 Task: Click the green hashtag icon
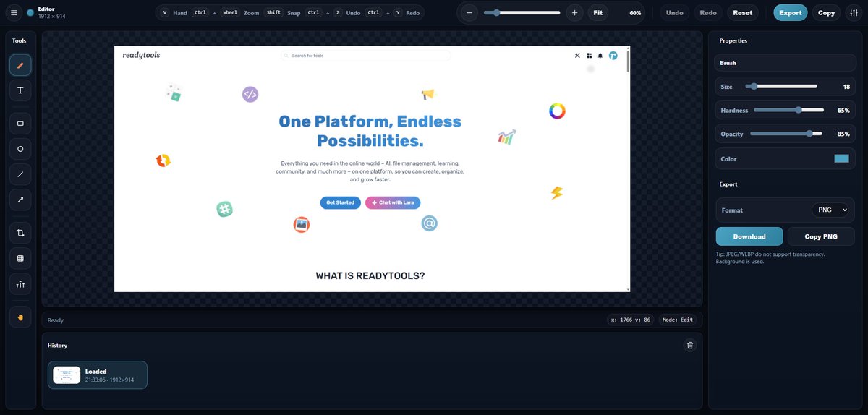(224, 209)
